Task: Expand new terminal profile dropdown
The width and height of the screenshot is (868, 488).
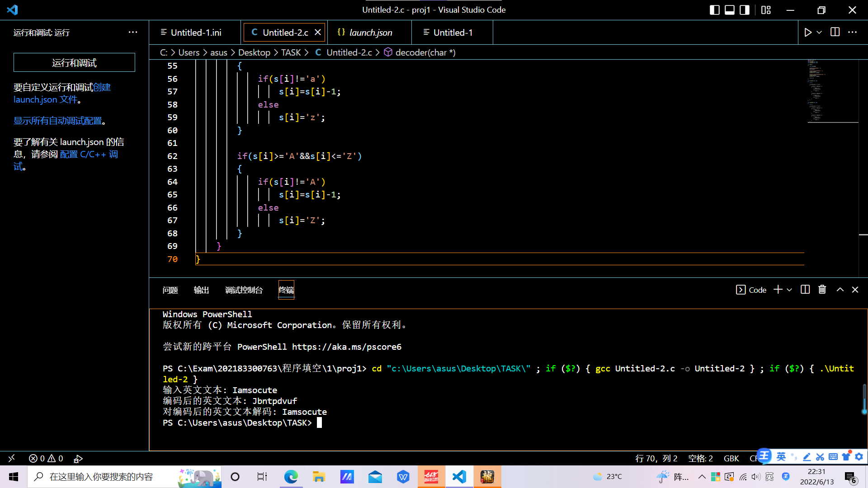Action: (x=789, y=290)
